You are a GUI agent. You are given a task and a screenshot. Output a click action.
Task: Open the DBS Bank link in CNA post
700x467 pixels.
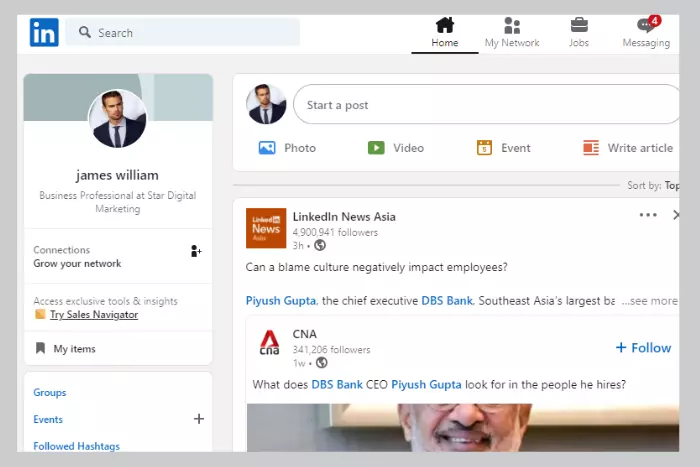[337, 384]
